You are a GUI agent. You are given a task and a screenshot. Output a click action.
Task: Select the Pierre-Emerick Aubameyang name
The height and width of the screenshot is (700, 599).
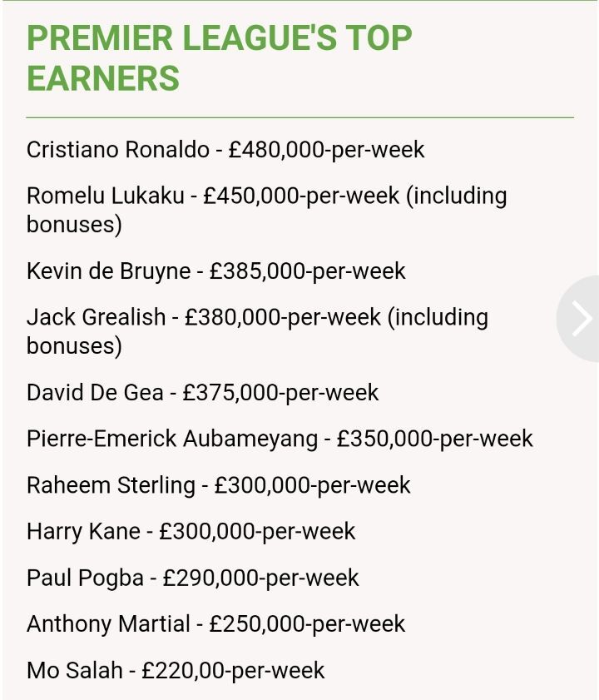[172, 439]
